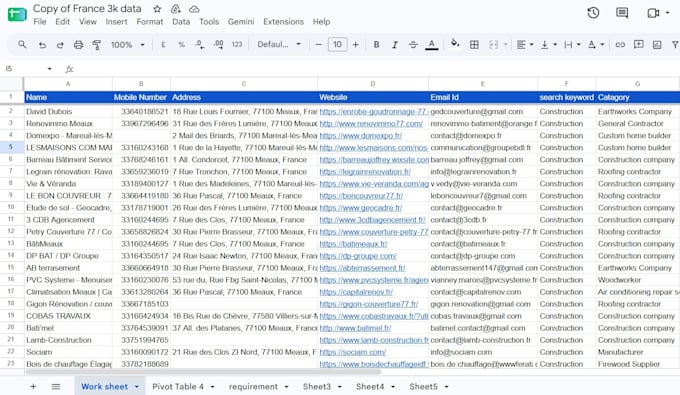The image size is (680, 395).
Task: Increase decimal places
Action: pos(218,45)
